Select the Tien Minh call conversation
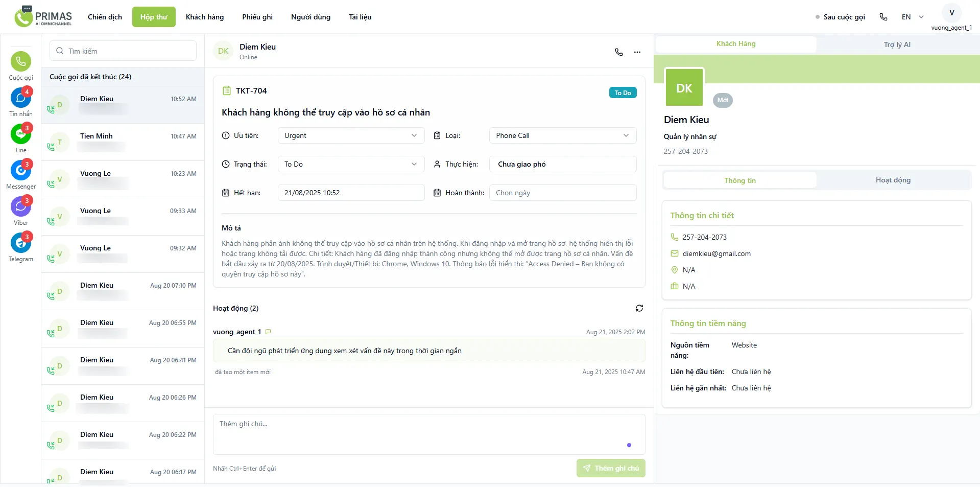 pos(123,142)
